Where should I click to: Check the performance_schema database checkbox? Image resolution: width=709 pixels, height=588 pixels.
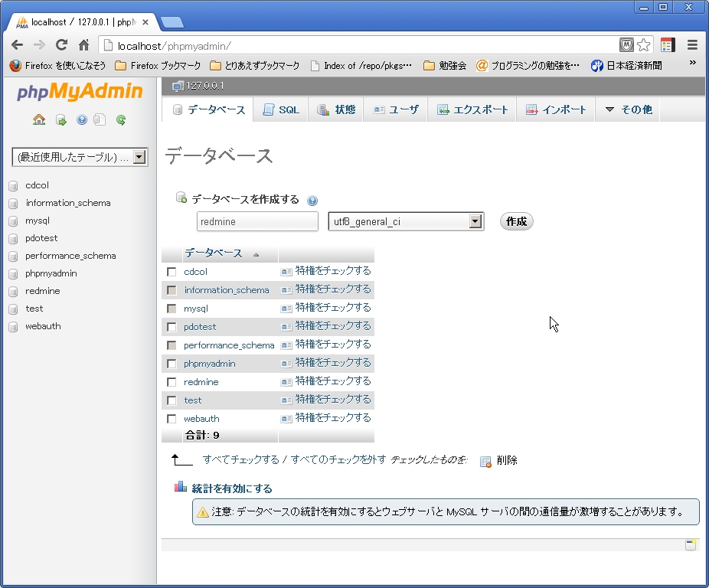coord(172,345)
